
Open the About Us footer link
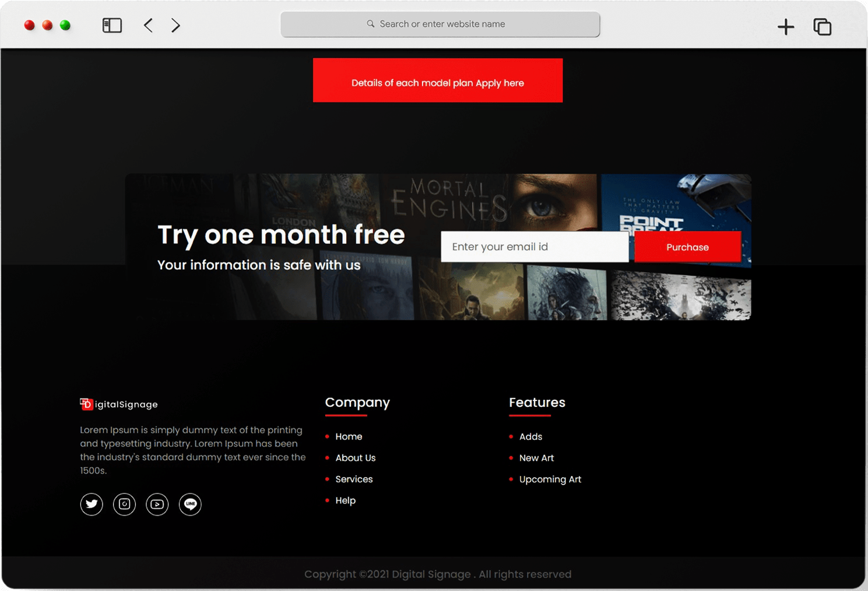(x=355, y=458)
